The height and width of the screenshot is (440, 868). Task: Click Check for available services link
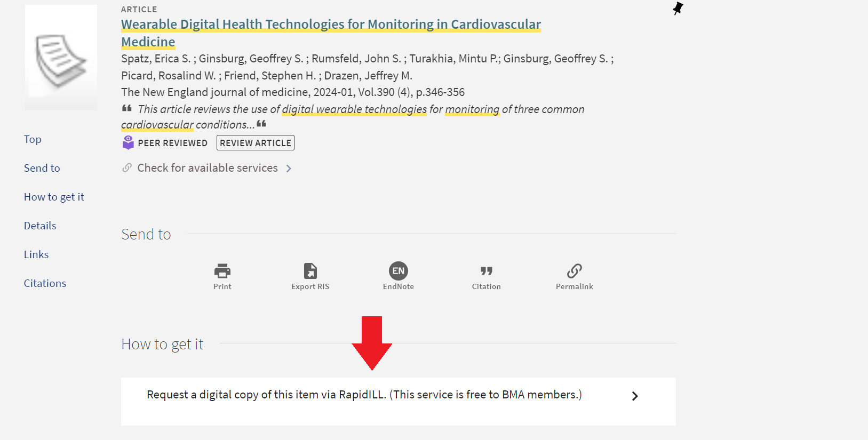pyautogui.click(x=208, y=168)
